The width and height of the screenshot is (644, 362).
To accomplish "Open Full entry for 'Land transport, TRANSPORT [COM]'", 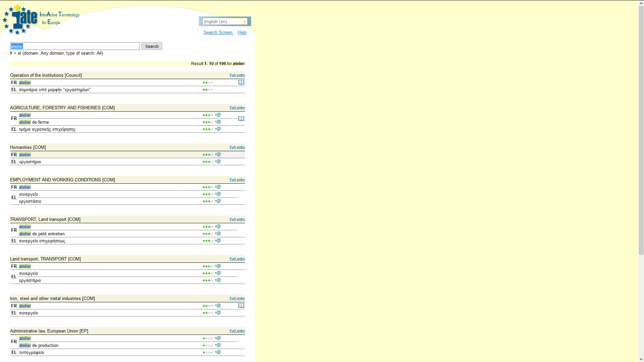I will tap(237, 259).
